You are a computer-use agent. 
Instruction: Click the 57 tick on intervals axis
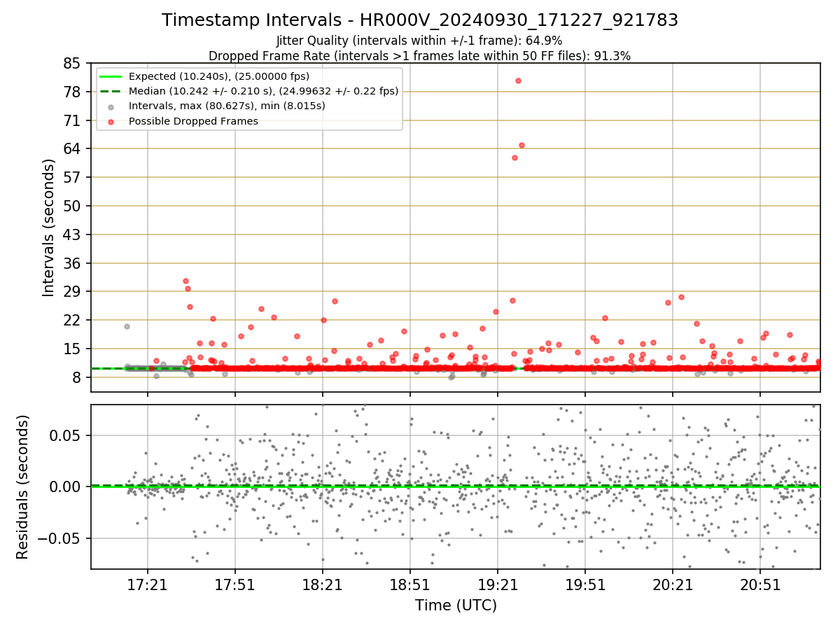[x=73, y=177]
